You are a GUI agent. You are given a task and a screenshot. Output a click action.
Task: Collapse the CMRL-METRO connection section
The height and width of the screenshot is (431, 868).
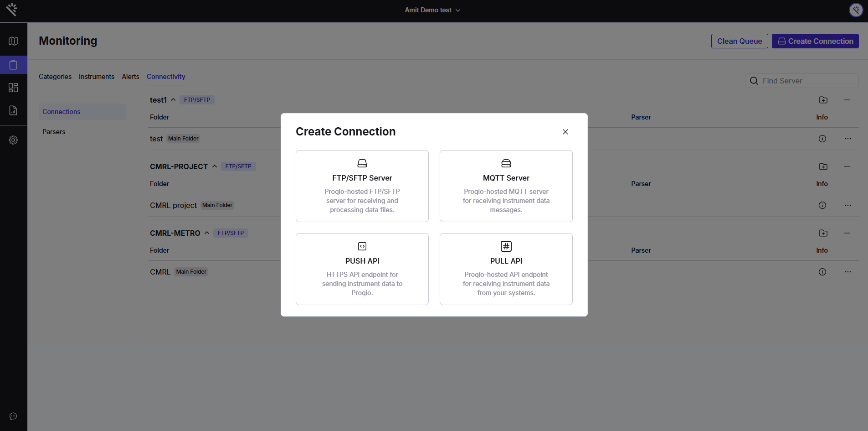coord(207,233)
